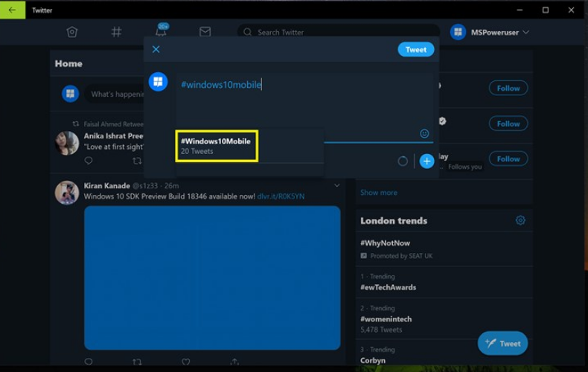Follow the account that follows you

coord(508,158)
